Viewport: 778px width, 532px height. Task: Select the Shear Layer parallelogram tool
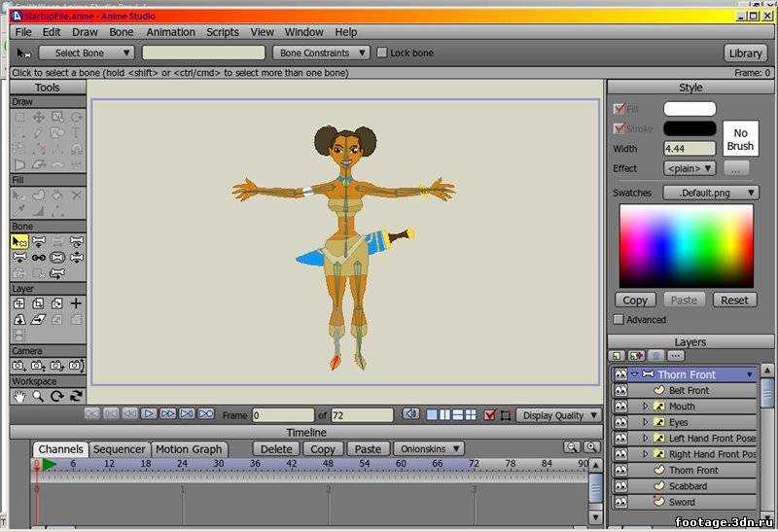38,320
